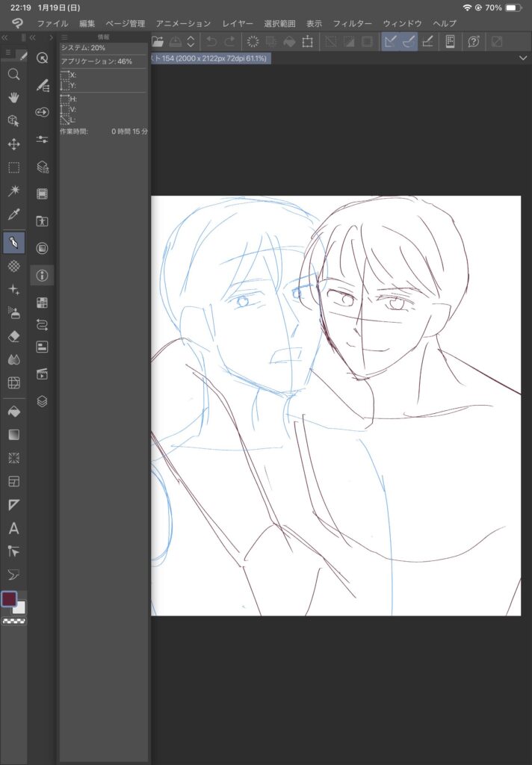Select the Frame border panel tool
532x765 pixels.
pos(13,482)
